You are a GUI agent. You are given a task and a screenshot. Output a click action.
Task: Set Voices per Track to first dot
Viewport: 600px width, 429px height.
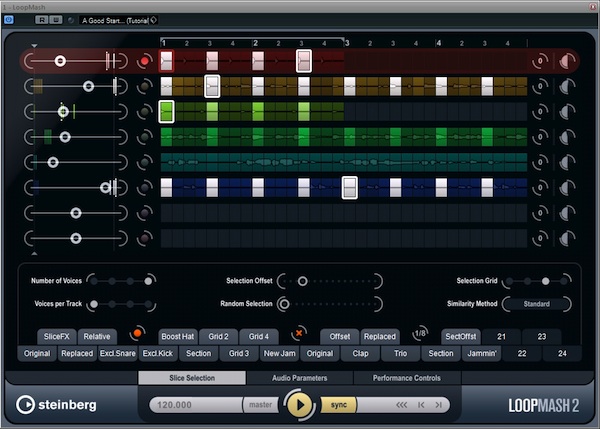tap(94, 304)
